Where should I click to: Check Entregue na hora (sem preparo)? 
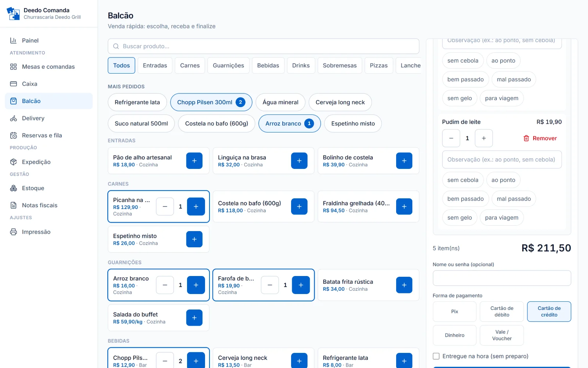[436, 356]
